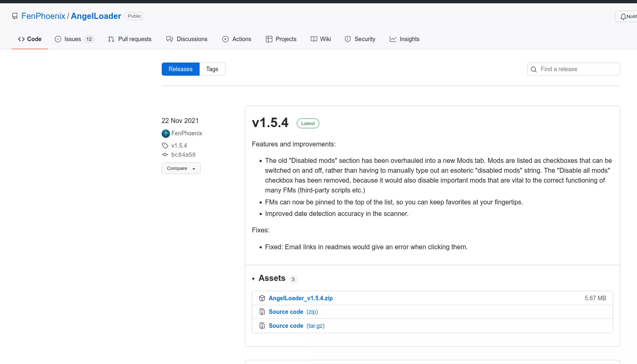Click the repository book icon beside FenPhoenix
Image resolution: width=637 pixels, height=364 pixels.
point(15,16)
